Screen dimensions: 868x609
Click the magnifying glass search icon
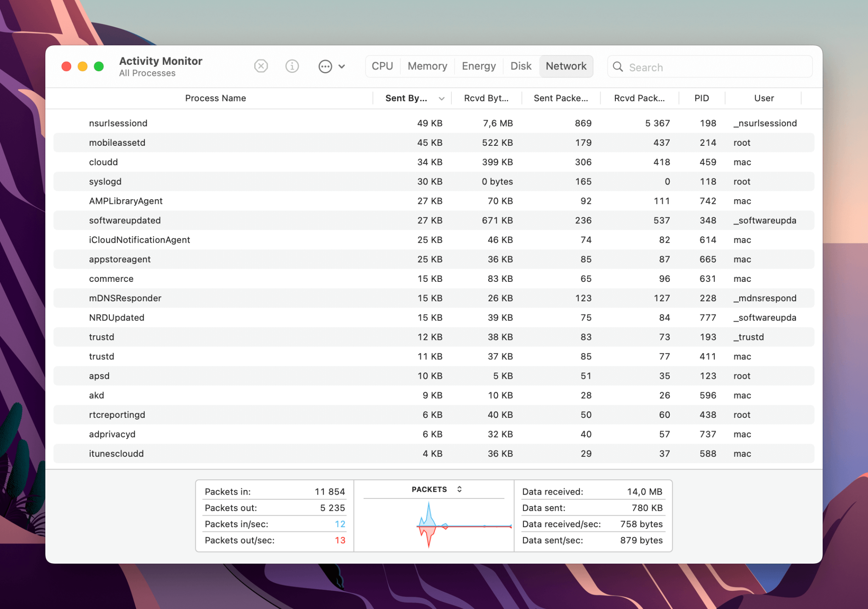[x=618, y=67]
